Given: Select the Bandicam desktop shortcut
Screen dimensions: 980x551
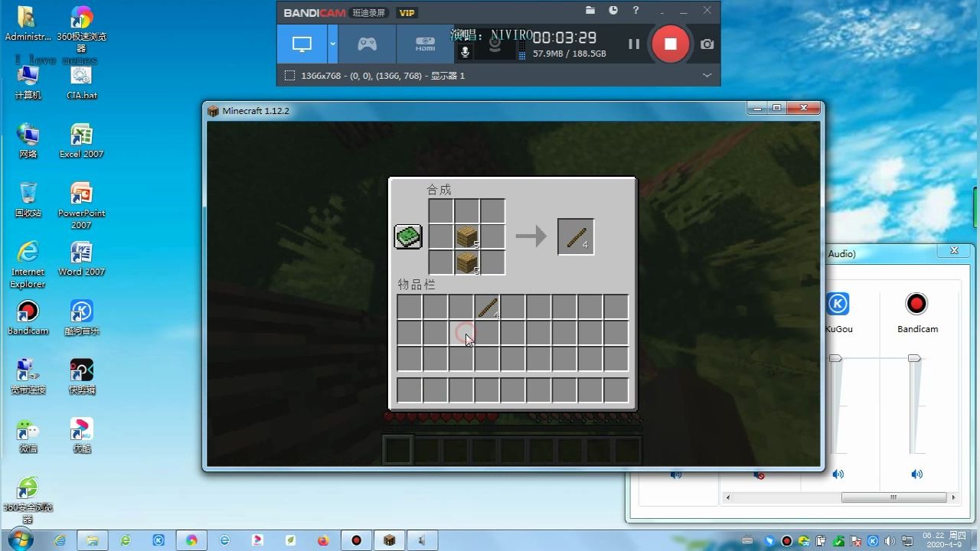Looking at the screenshot, I should click(x=28, y=318).
